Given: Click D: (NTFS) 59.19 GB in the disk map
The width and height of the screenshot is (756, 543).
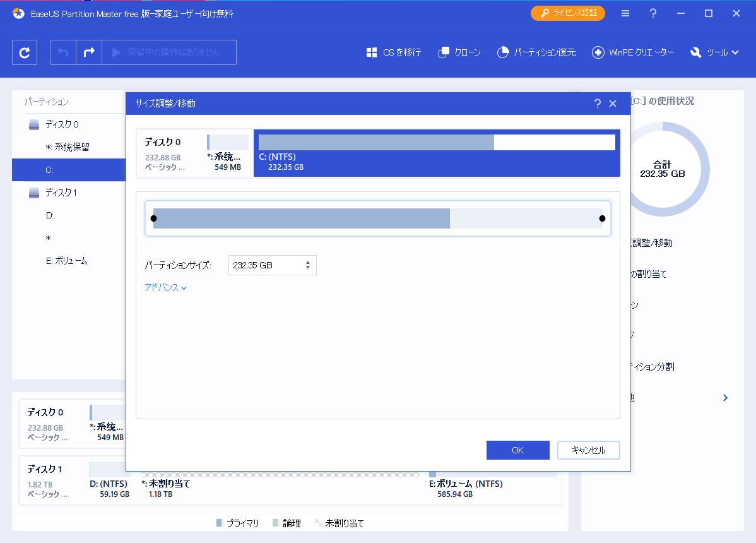Looking at the screenshot, I should pos(110,484).
